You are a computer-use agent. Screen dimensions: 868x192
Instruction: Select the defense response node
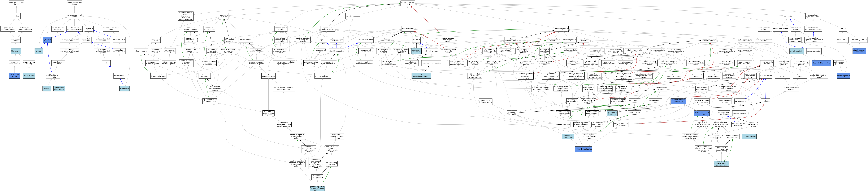tap(141, 51)
